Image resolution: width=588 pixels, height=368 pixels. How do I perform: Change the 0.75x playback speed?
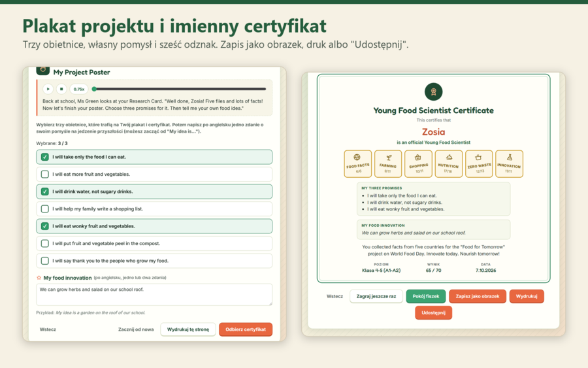pyautogui.click(x=79, y=89)
